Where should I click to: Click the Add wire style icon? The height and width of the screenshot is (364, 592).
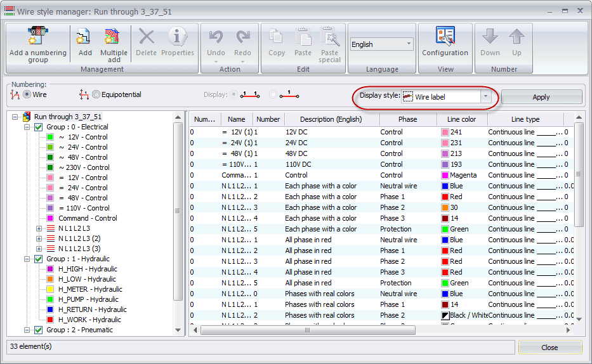84,37
